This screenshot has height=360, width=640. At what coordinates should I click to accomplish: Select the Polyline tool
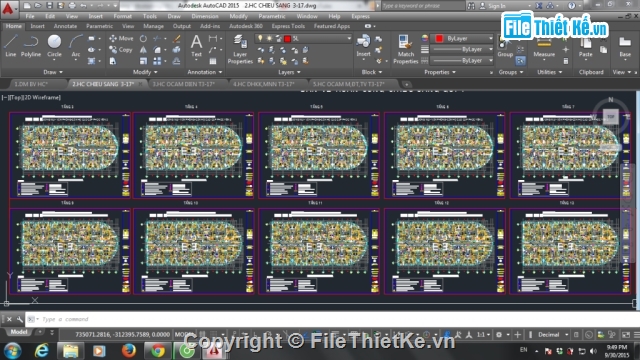click(31, 46)
